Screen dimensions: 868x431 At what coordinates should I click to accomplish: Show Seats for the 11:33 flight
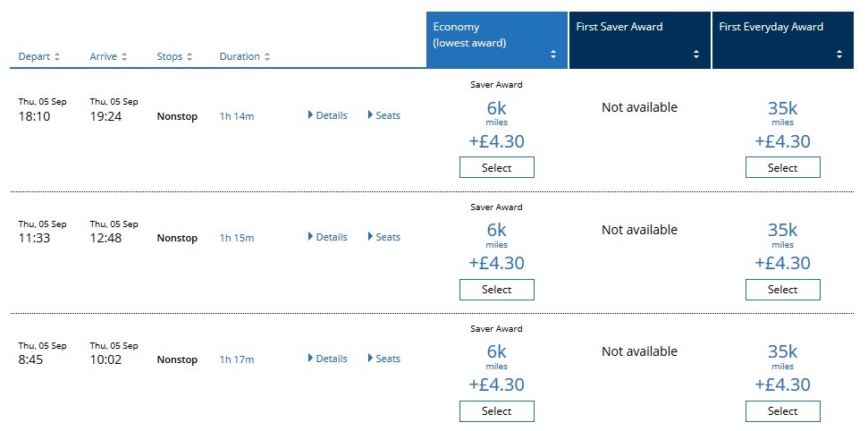(384, 237)
